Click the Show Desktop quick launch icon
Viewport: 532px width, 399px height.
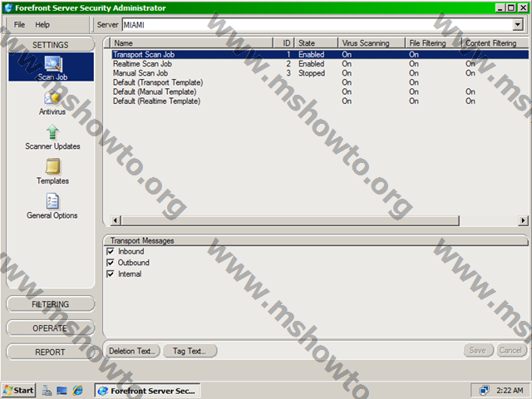tap(62, 391)
